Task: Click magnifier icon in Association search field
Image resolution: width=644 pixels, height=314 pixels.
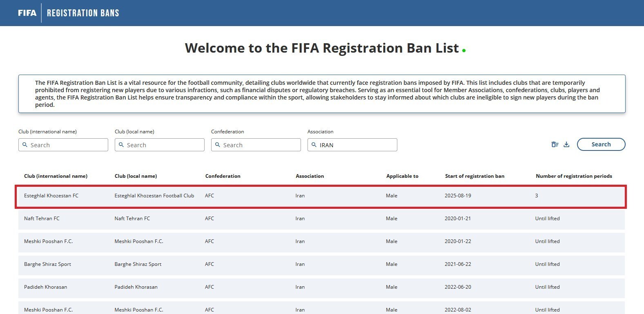Action: (x=314, y=145)
